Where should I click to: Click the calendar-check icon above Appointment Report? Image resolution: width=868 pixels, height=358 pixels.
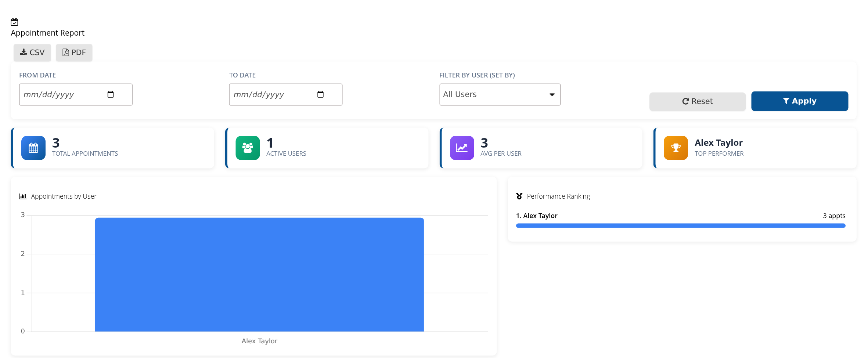tap(14, 22)
